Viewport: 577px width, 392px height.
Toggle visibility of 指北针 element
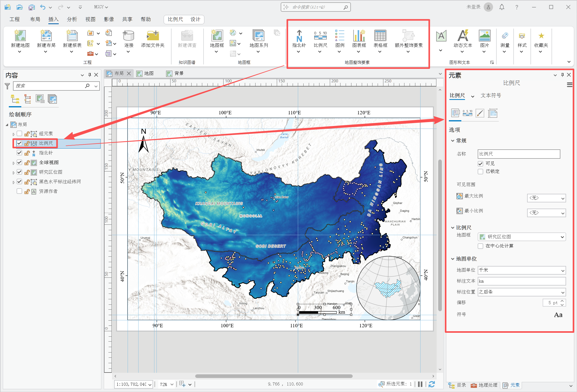point(19,153)
